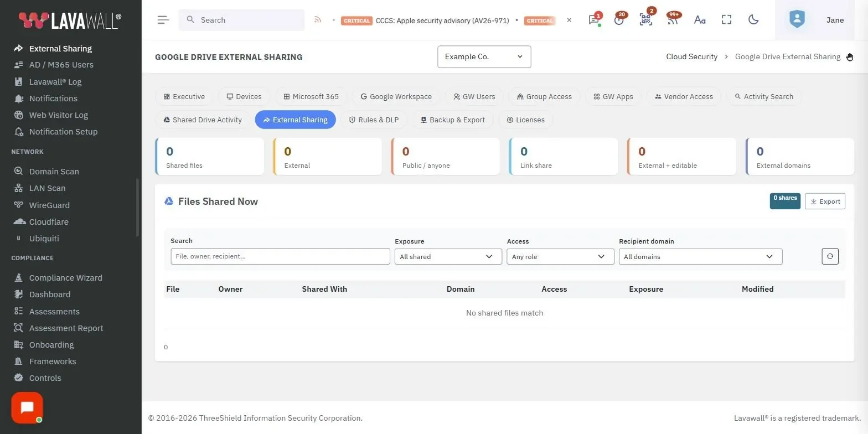Enter fullscreen mode via the expand icon
868x434 pixels.
[727, 20]
